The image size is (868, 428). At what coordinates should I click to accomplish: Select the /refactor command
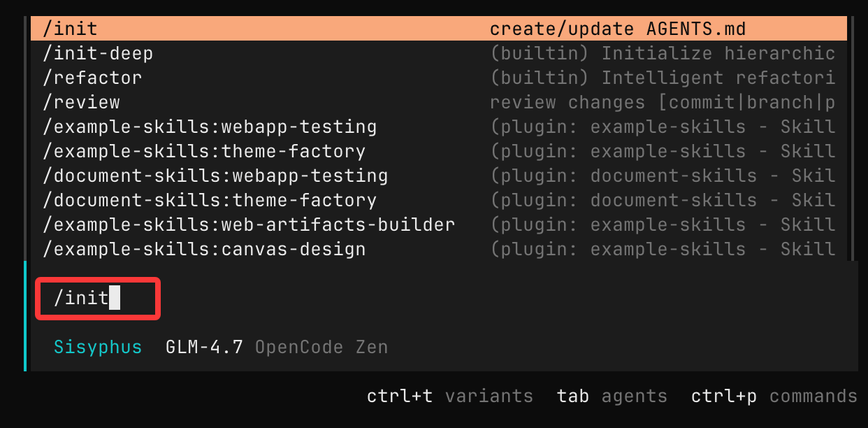[x=92, y=78]
